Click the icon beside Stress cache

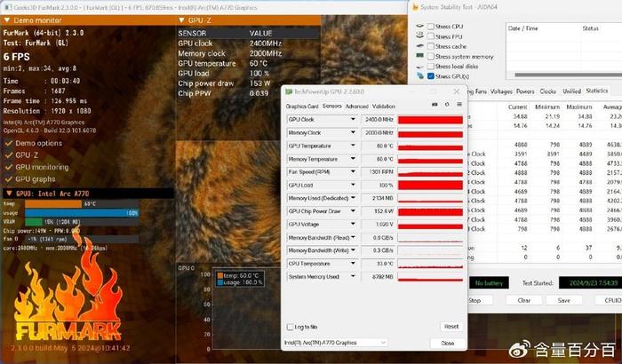[419, 45]
